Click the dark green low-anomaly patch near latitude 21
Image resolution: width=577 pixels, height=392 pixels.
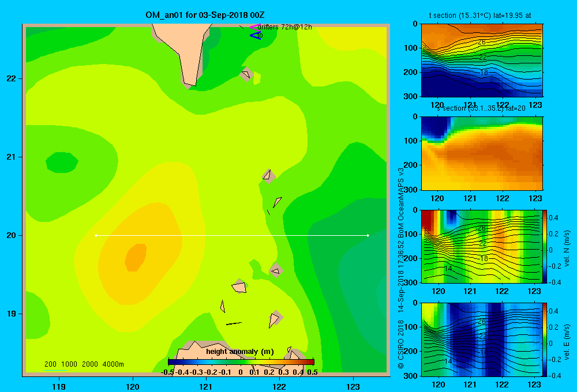click(x=62, y=162)
